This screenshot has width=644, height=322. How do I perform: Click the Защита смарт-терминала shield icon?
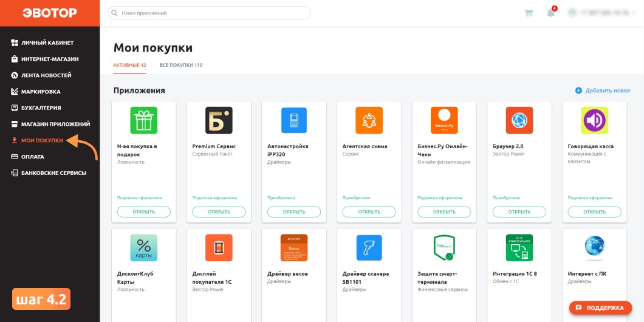coord(444,248)
